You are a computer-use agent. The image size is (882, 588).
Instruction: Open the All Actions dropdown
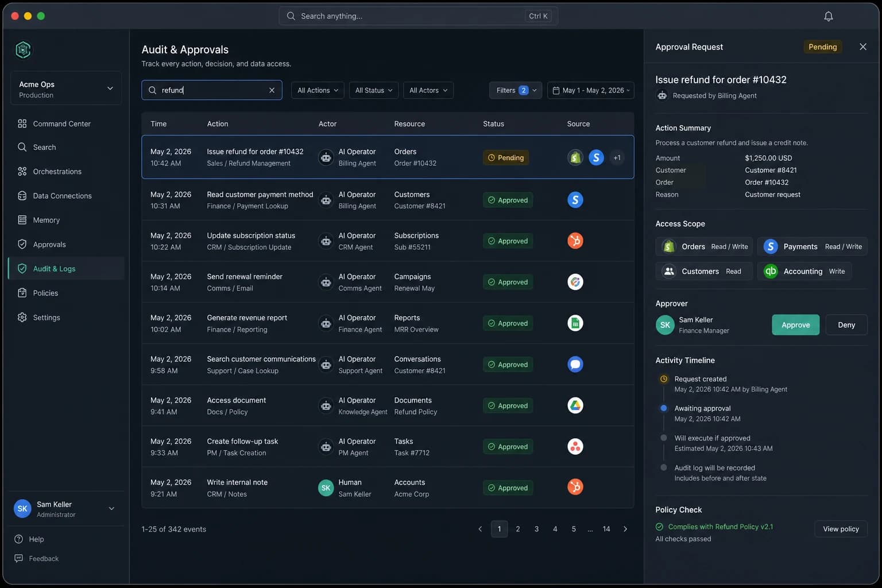click(318, 90)
